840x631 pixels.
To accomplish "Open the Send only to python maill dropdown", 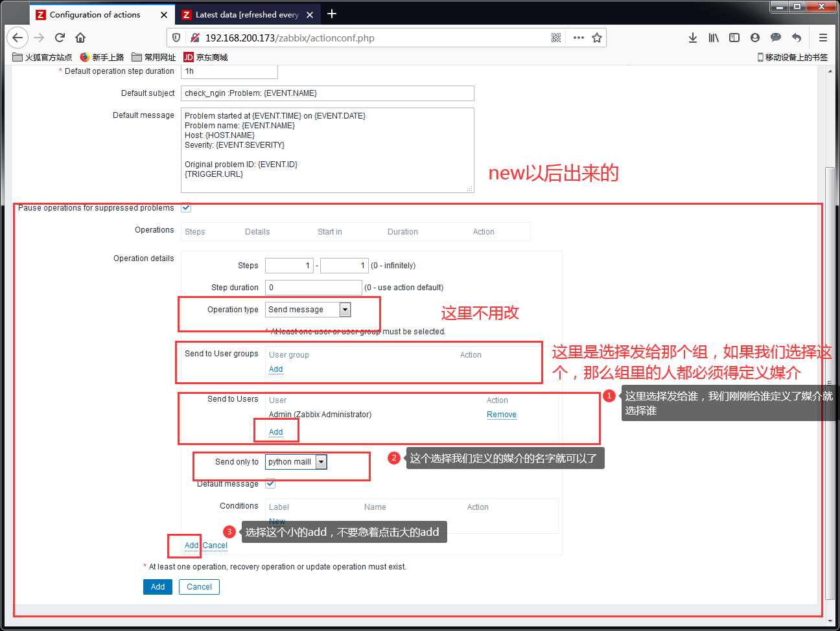I will pyautogui.click(x=296, y=462).
